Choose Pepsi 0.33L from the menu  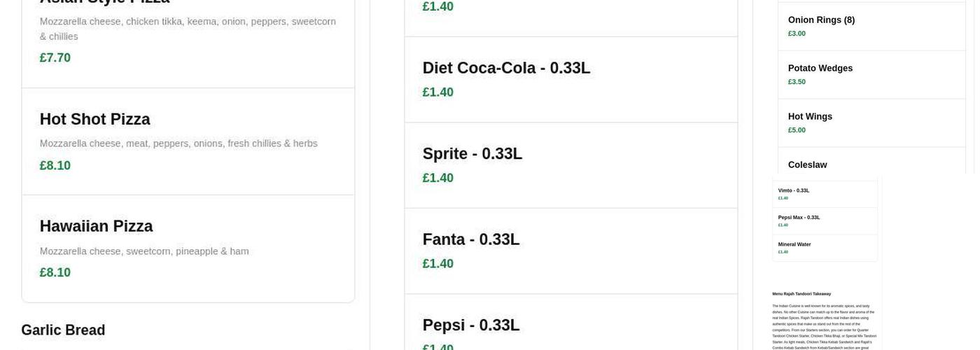coord(471,325)
